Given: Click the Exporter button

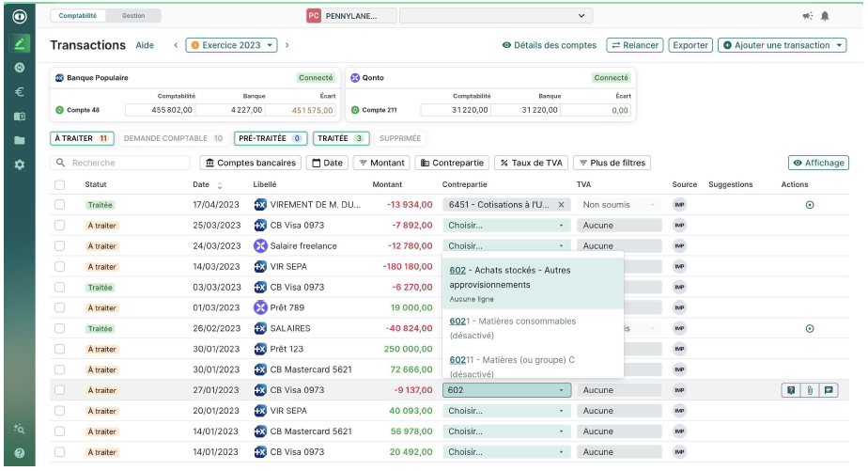Looking at the screenshot, I should (x=690, y=45).
